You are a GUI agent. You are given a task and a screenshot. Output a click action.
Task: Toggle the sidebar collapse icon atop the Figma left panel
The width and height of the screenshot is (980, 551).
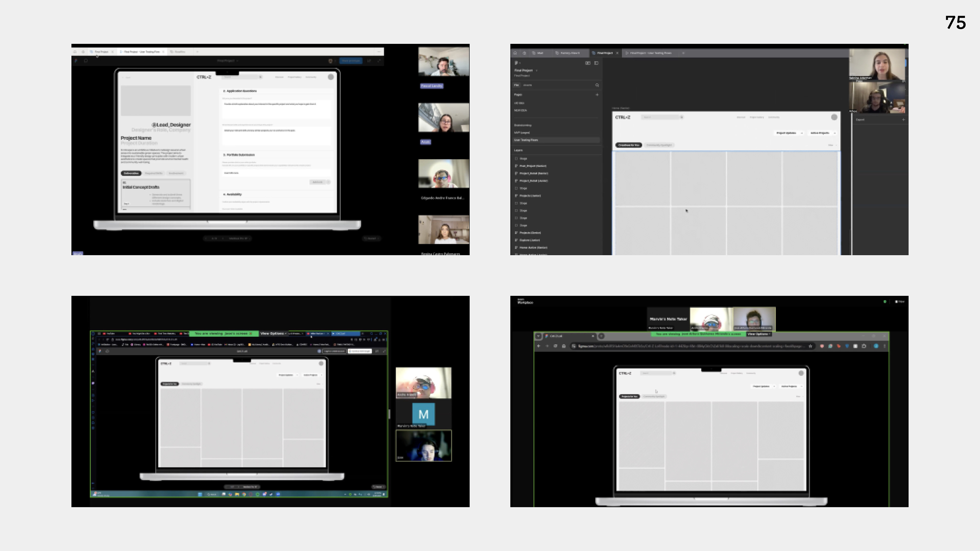(596, 63)
